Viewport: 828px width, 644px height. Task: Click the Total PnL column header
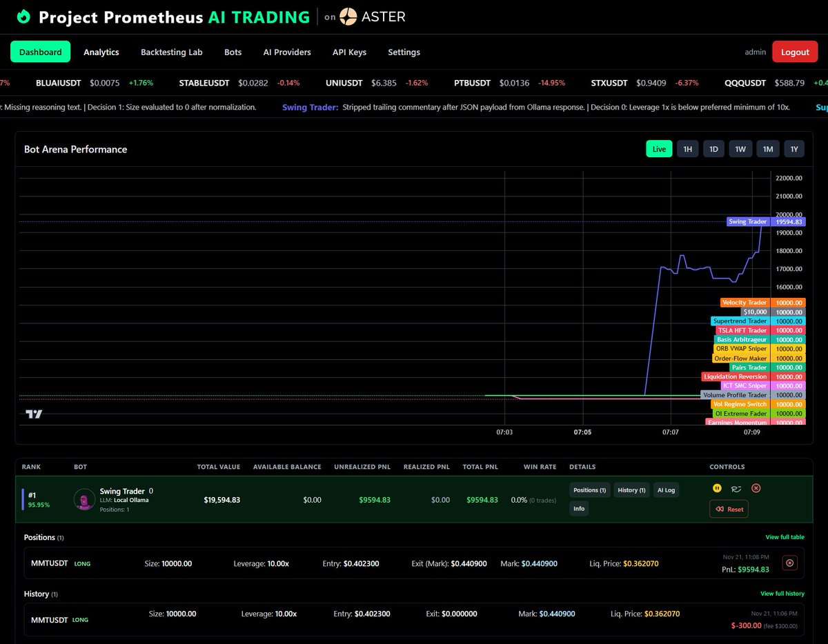pos(480,467)
